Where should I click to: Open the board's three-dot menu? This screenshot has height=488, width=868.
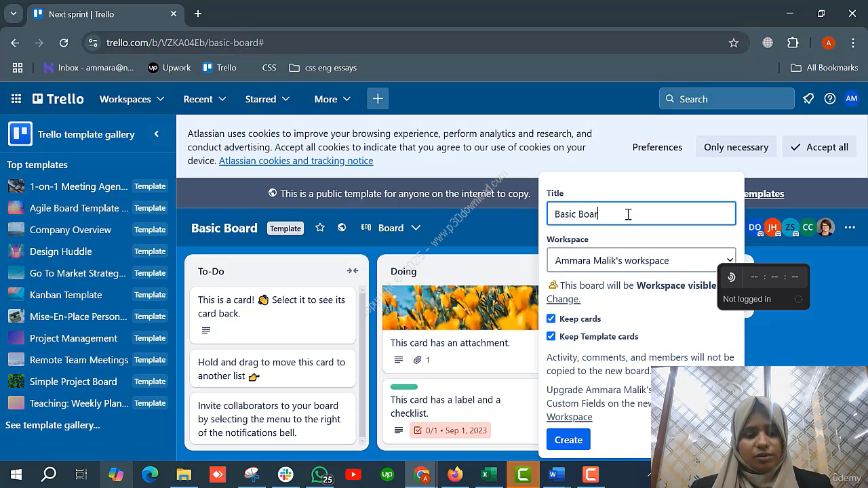pyautogui.click(x=850, y=228)
